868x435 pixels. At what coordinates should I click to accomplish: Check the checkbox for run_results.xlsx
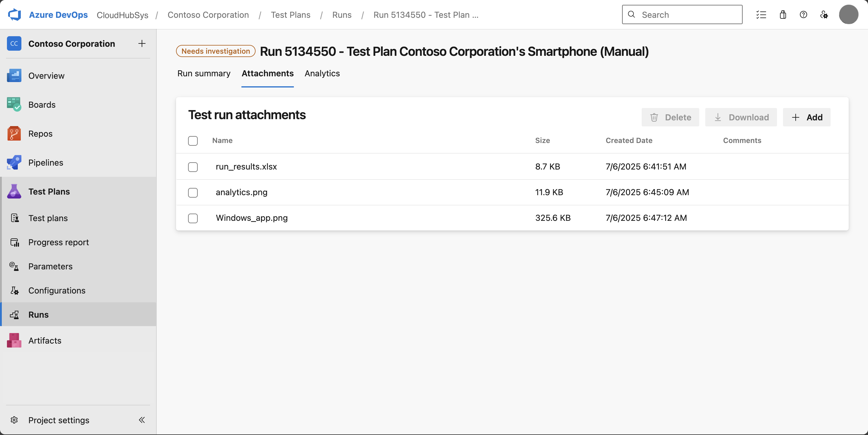(193, 167)
